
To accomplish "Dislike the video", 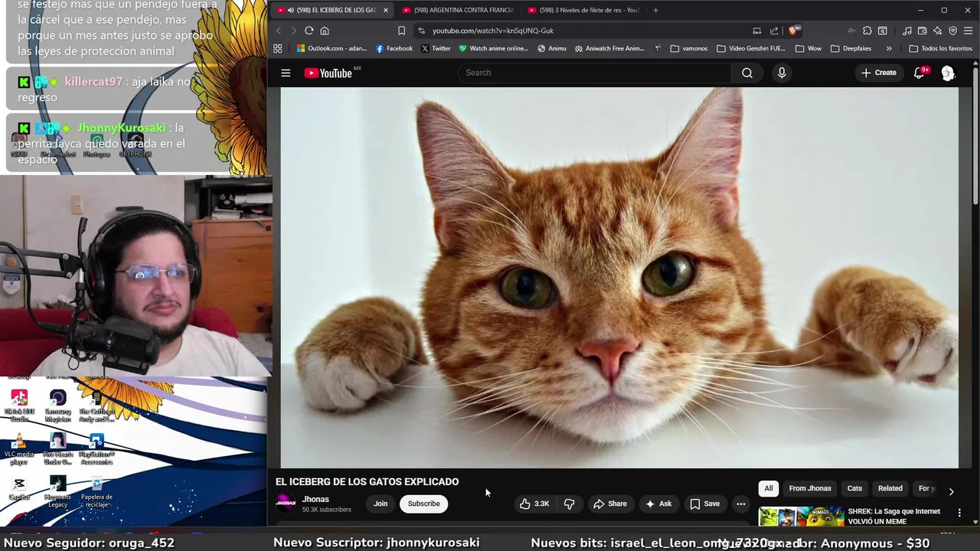I will (569, 504).
